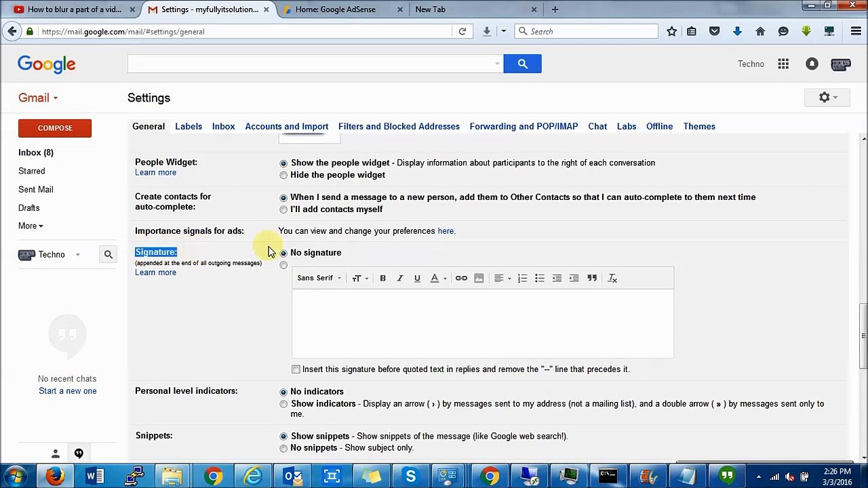Screen dimensions: 868x488
Task: Expand the Gmail product dropdown
Action: 38,98
